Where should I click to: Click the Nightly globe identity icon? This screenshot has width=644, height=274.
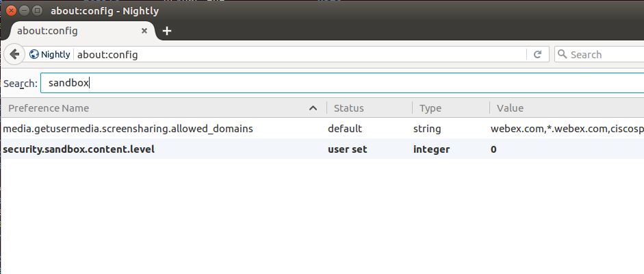pos(34,54)
